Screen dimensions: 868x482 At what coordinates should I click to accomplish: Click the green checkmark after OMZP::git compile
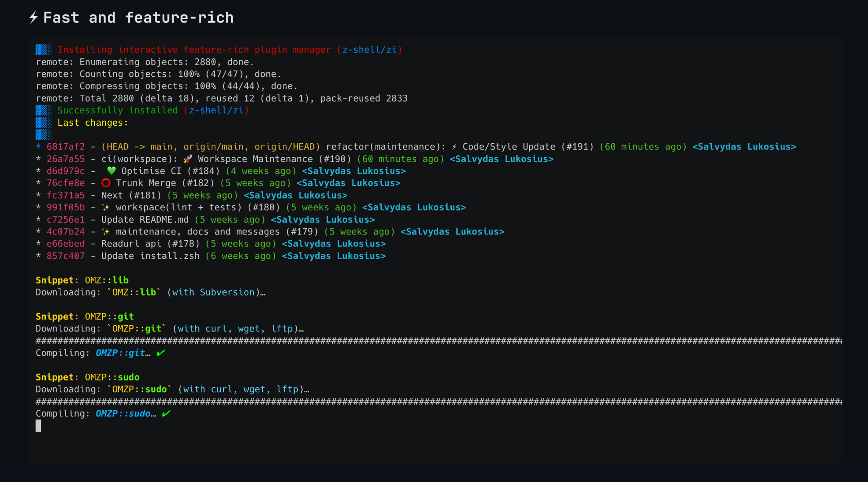point(161,353)
